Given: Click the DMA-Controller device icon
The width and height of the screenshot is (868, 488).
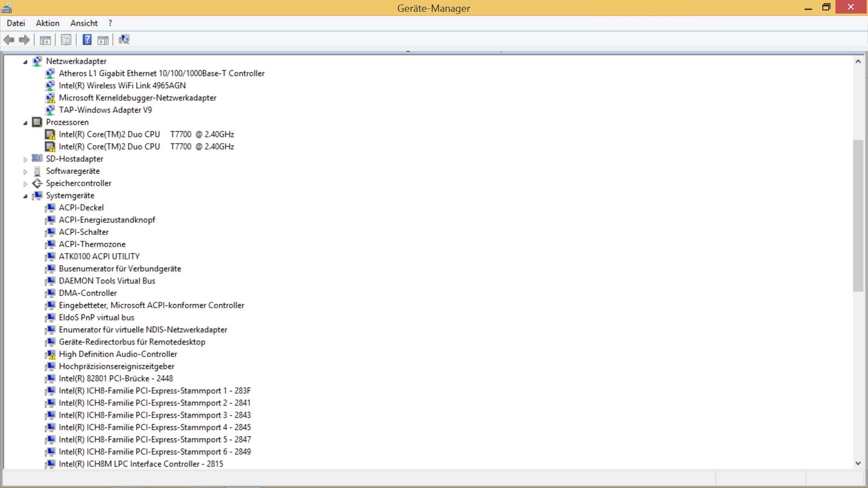Looking at the screenshot, I should [50, 293].
